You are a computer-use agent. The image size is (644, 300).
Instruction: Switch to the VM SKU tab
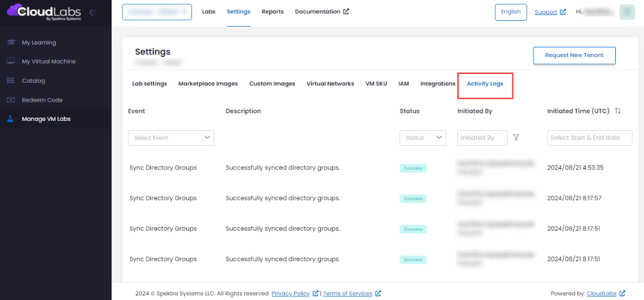(376, 84)
